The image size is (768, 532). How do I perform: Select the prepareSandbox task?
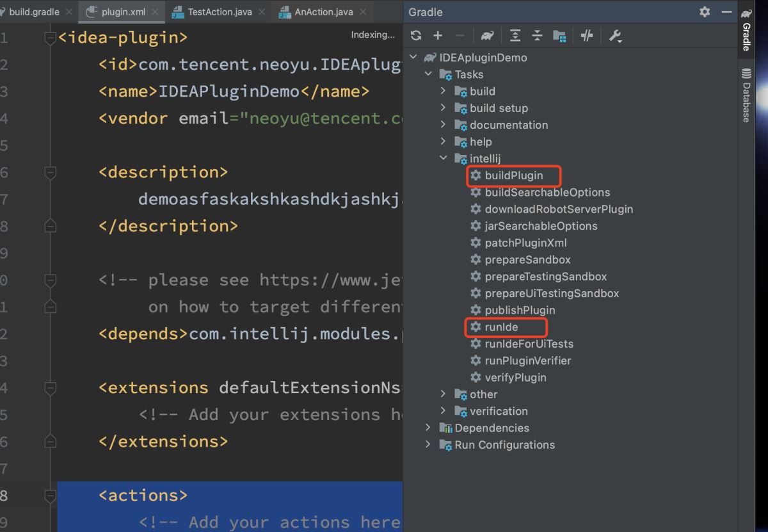[527, 259]
